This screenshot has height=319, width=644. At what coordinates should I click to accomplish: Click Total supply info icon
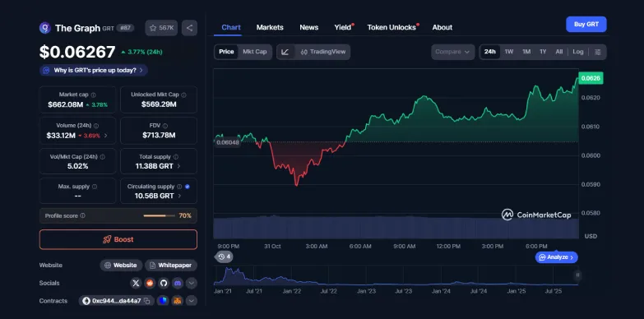[x=176, y=157]
